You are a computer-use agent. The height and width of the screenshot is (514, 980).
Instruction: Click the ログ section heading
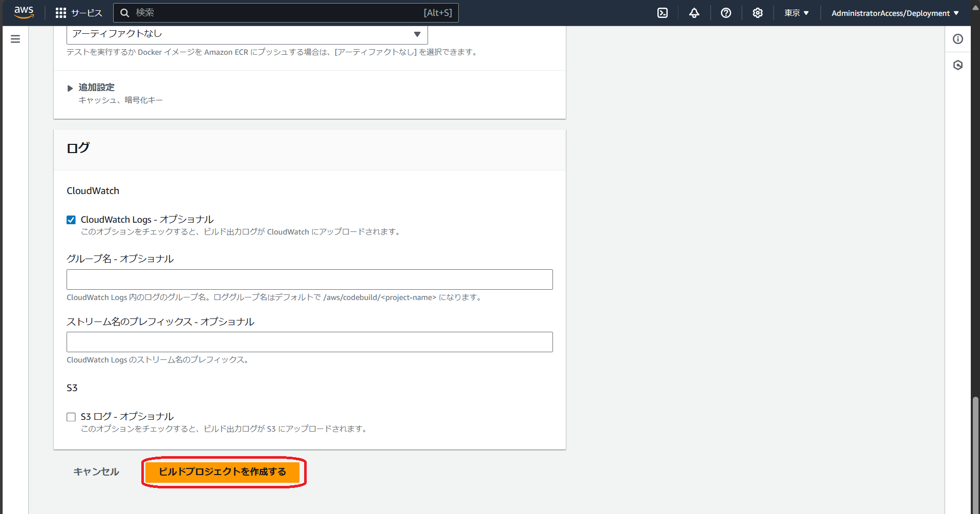tap(78, 148)
